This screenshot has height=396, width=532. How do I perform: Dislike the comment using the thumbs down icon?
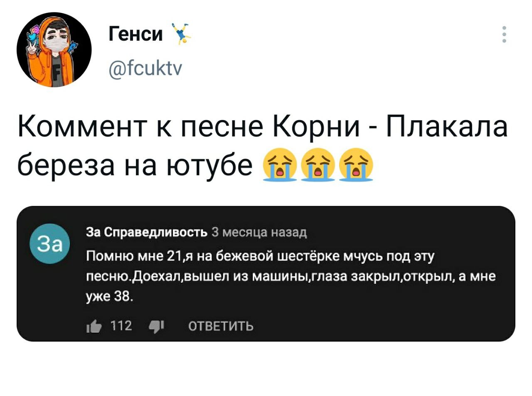155,327
